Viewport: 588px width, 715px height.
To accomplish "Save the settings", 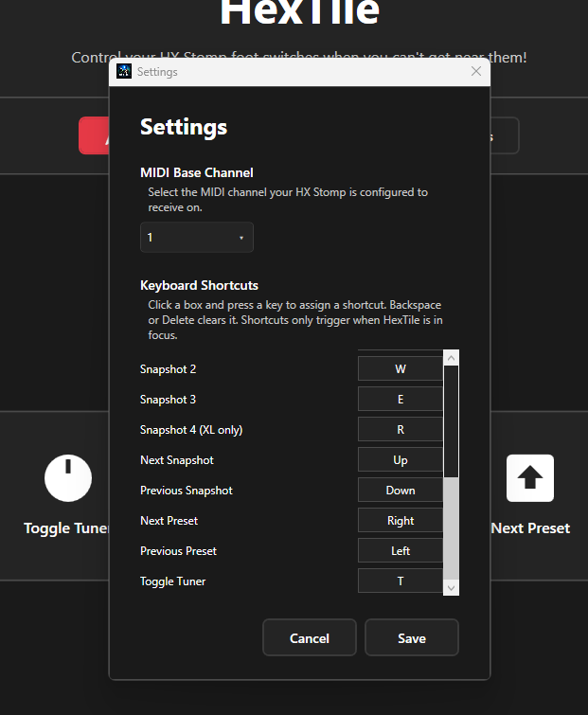I will click(x=412, y=637).
